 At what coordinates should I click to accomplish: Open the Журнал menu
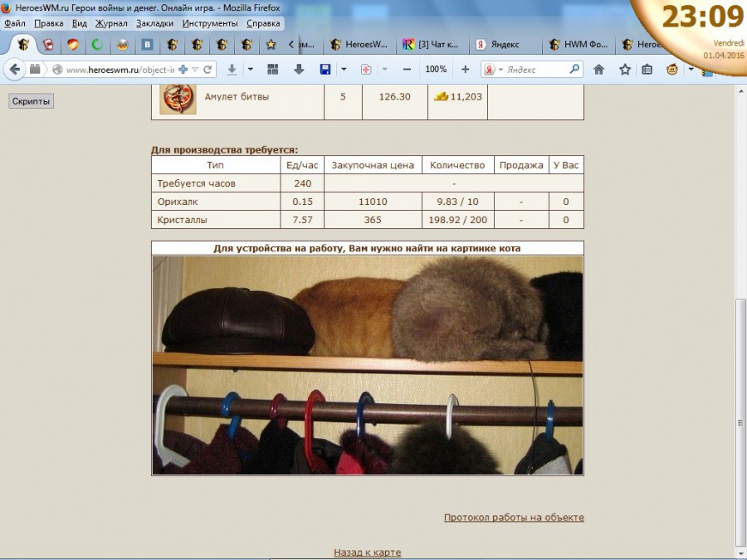pos(111,23)
